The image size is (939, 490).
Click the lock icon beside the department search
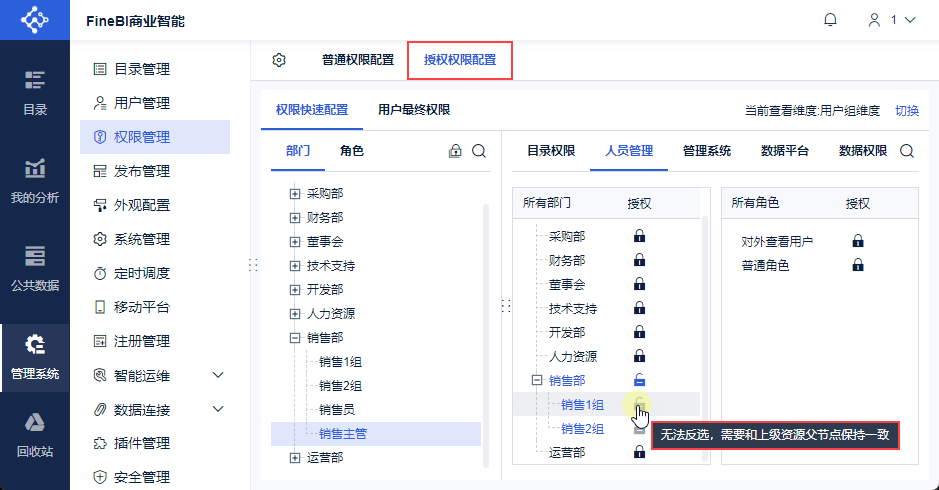coord(455,151)
